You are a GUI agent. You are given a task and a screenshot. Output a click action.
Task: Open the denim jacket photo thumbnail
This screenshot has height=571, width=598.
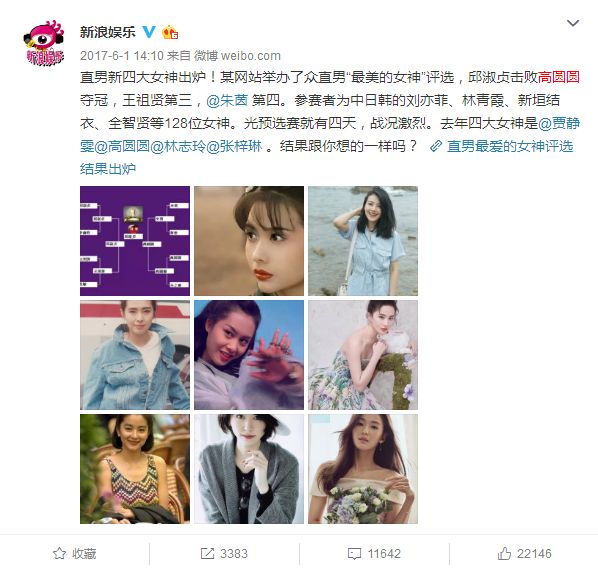(135, 355)
